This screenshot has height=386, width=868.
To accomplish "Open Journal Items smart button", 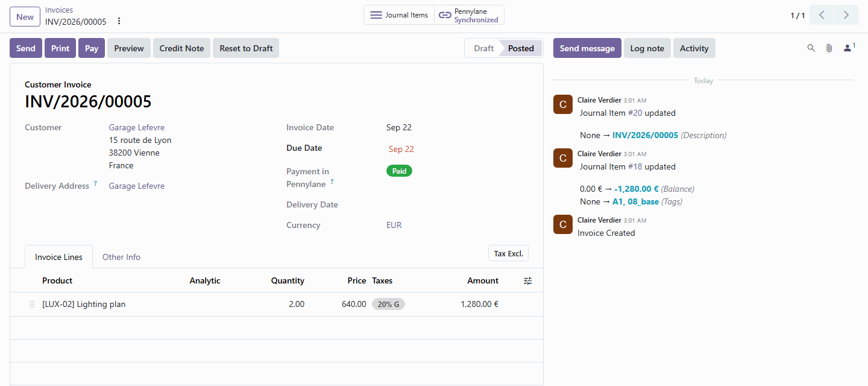I will click(399, 15).
